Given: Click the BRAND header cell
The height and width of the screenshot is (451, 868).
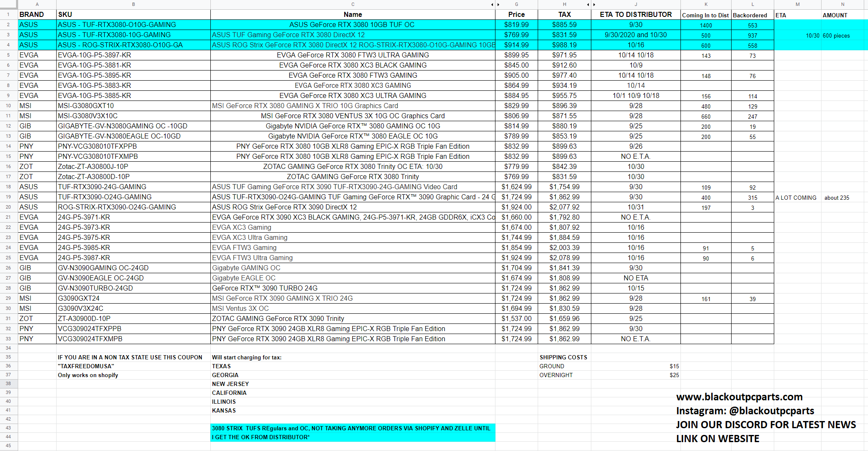Looking at the screenshot, I should click(37, 14).
